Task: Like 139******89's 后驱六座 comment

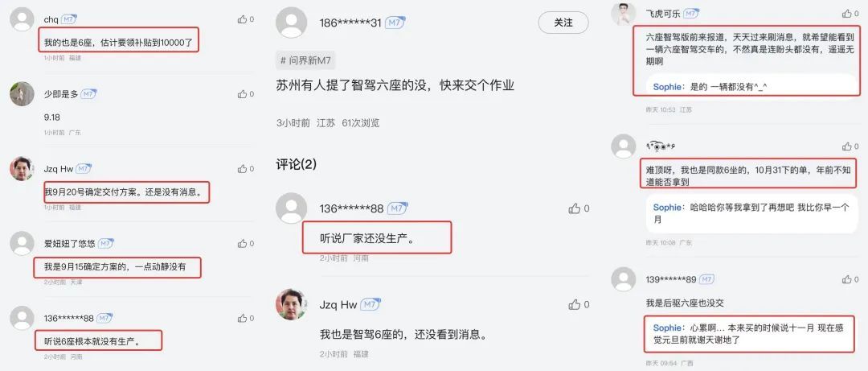Action: (x=850, y=279)
